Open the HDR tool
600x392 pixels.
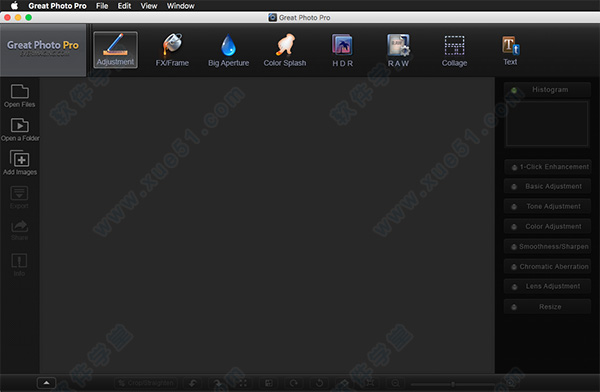click(x=342, y=50)
